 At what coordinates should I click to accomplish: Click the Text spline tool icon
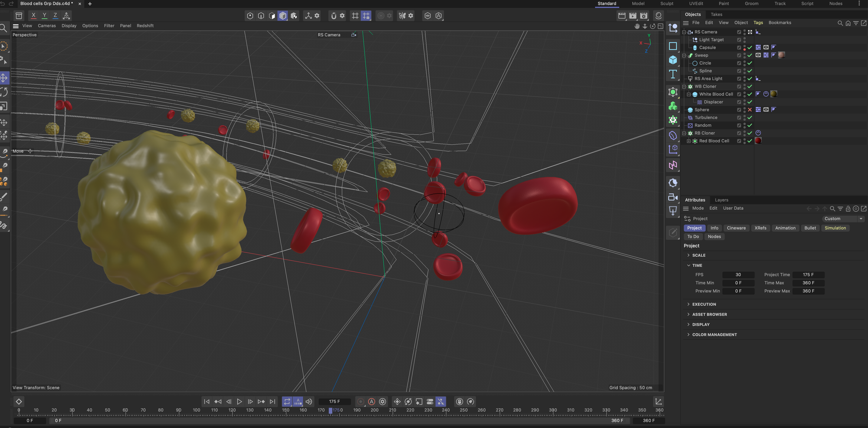[673, 74]
